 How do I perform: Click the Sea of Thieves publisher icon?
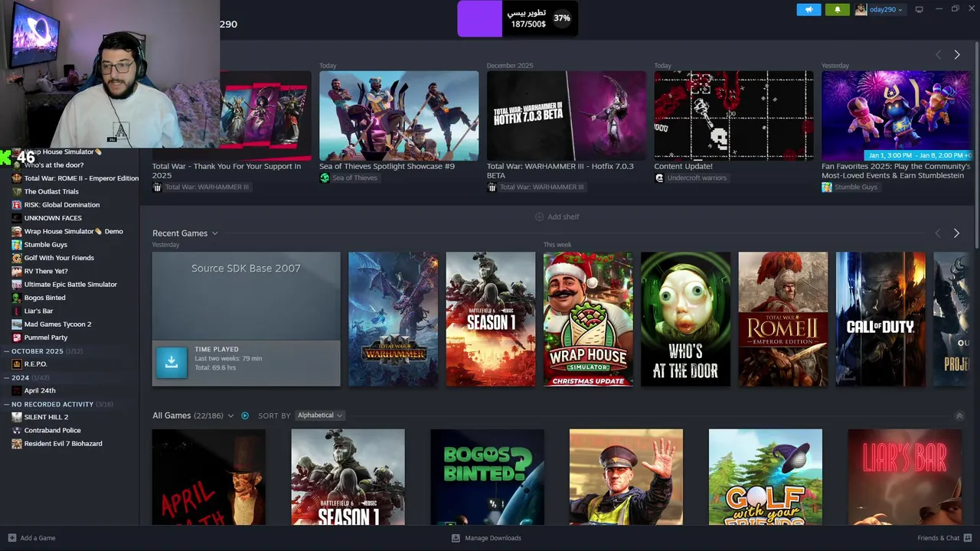pyautogui.click(x=325, y=178)
